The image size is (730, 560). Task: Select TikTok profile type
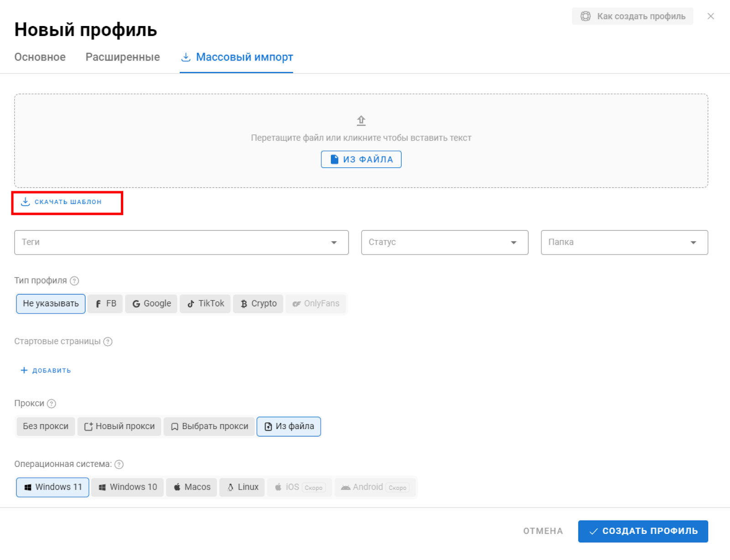205,304
